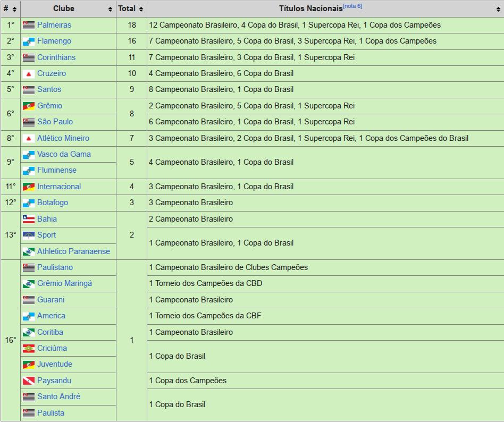Viewport: 504px width, 422px height.
Task: Sort by Títulos Nacionais column arrows
Action: point(498,10)
